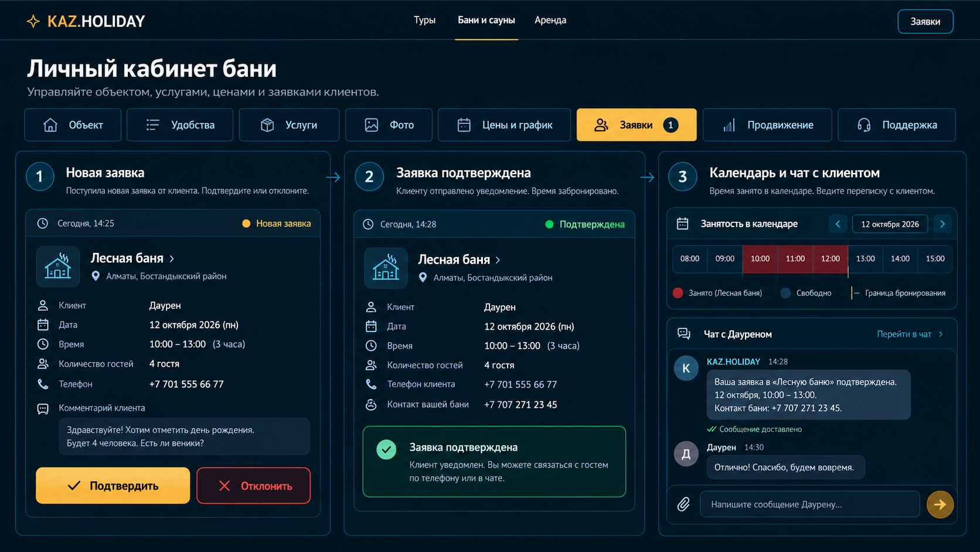
Task: Open the Услуги tab
Action: pyautogui.click(x=289, y=125)
